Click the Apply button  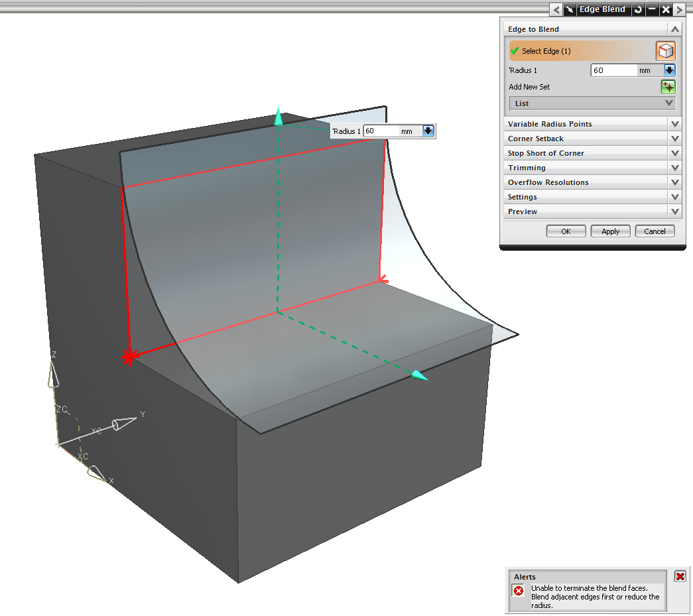pos(610,231)
